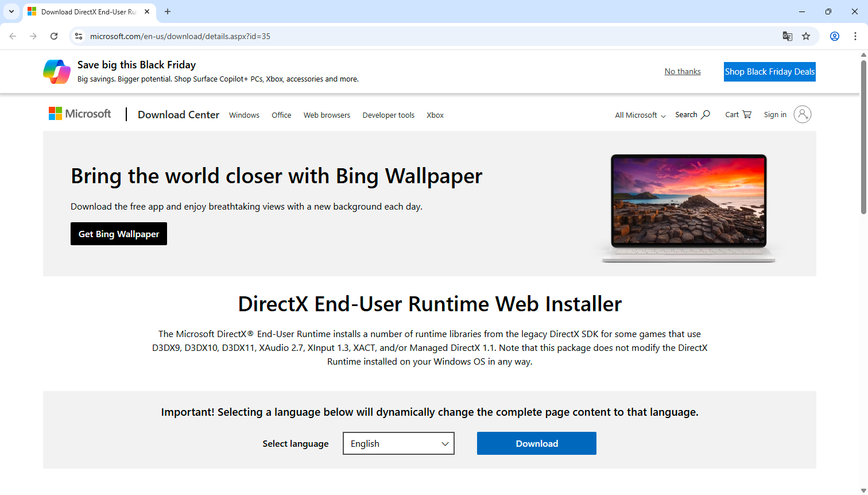Click the Copilot logo in banner
This screenshot has width=868, height=495.
coord(57,72)
